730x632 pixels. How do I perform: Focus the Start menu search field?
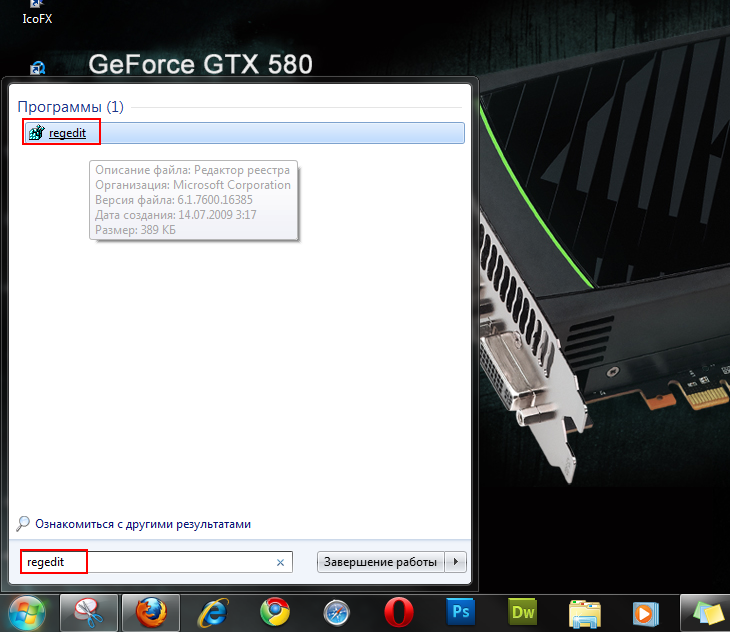pyautogui.click(x=156, y=562)
